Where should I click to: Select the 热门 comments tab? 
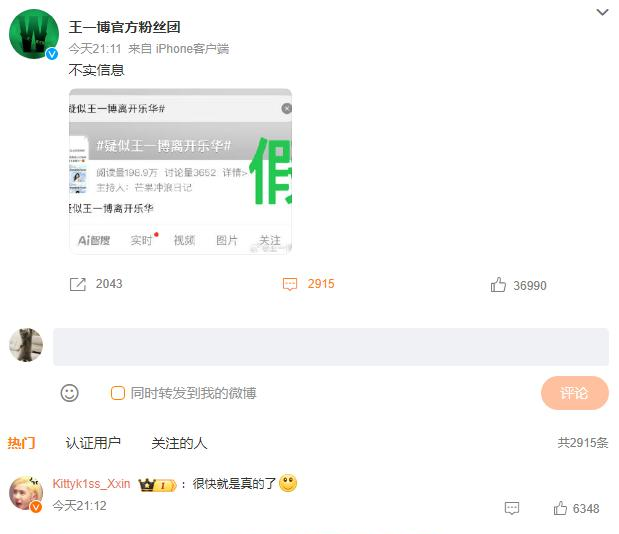[21, 443]
